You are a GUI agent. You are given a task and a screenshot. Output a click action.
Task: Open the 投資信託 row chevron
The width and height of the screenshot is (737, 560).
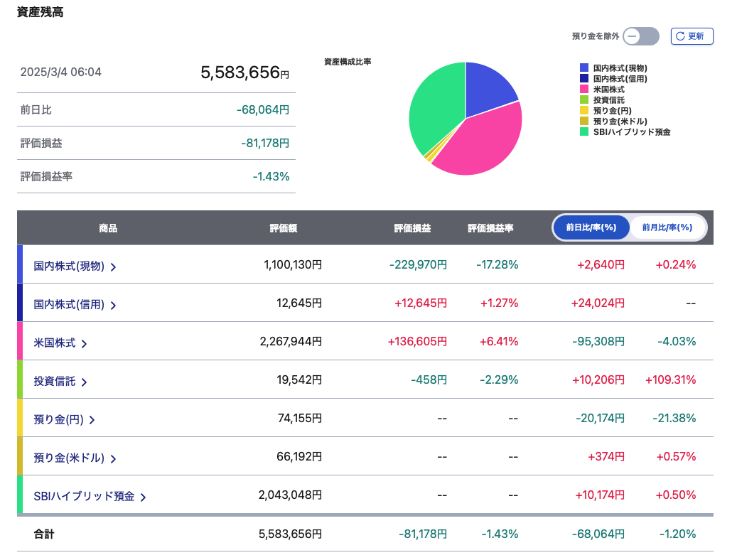click(85, 382)
